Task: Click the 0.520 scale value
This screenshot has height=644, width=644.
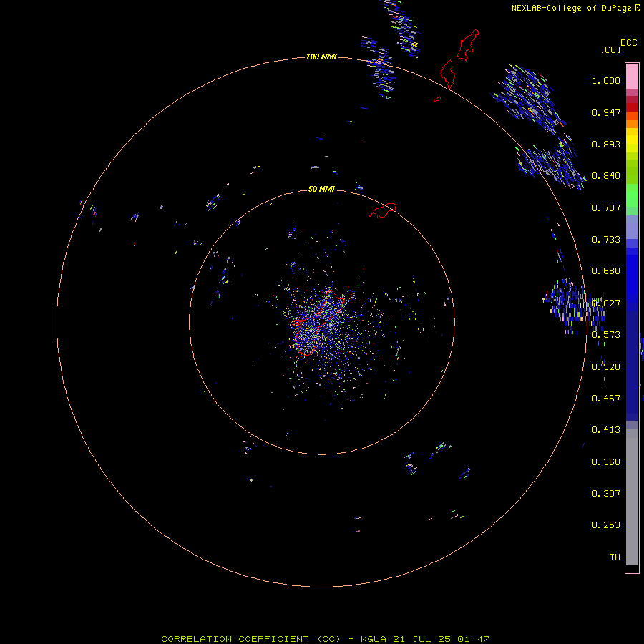Action: [x=606, y=367]
